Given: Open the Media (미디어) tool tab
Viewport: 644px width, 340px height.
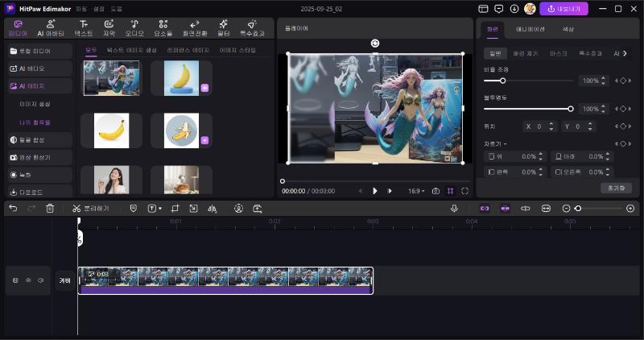Looking at the screenshot, I should [x=18, y=28].
